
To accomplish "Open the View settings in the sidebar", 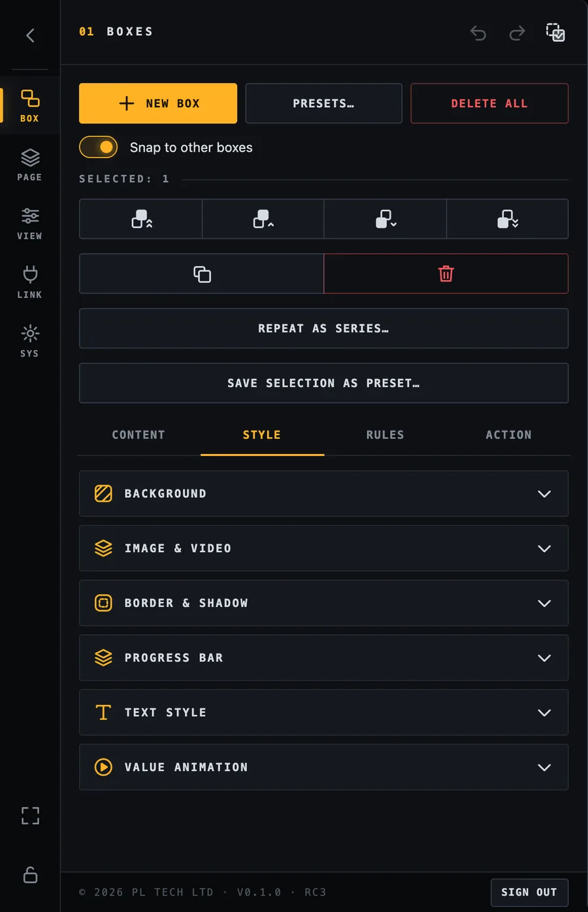I will click(30, 223).
